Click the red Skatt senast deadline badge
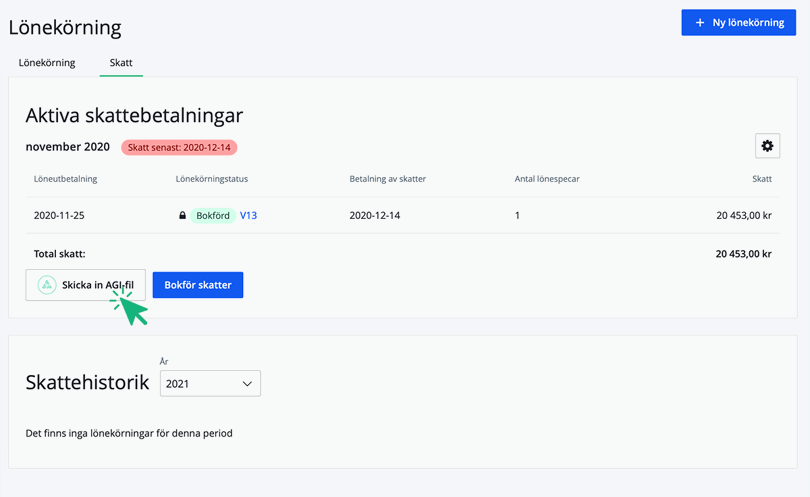The height and width of the screenshot is (497, 810). point(179,147)
